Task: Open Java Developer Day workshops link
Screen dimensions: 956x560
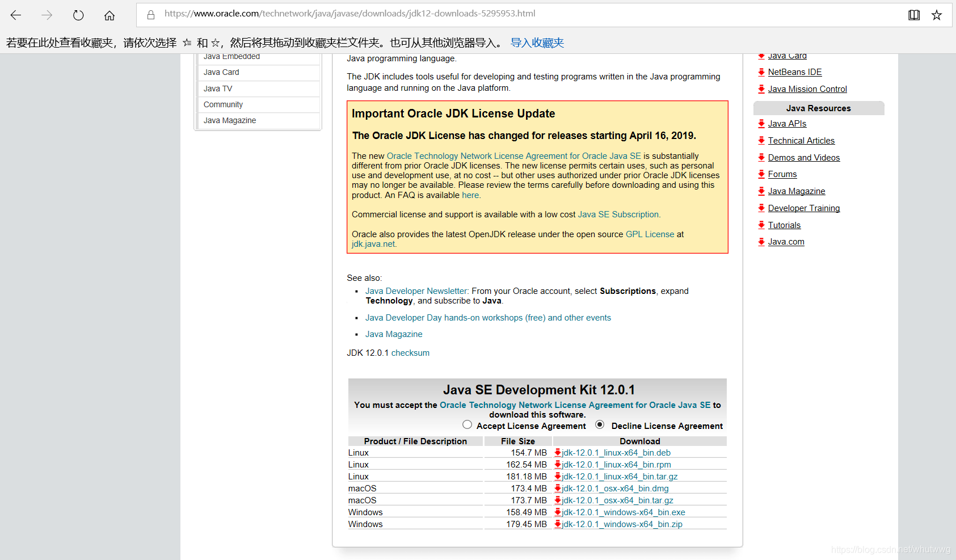Action: [488, 318]
